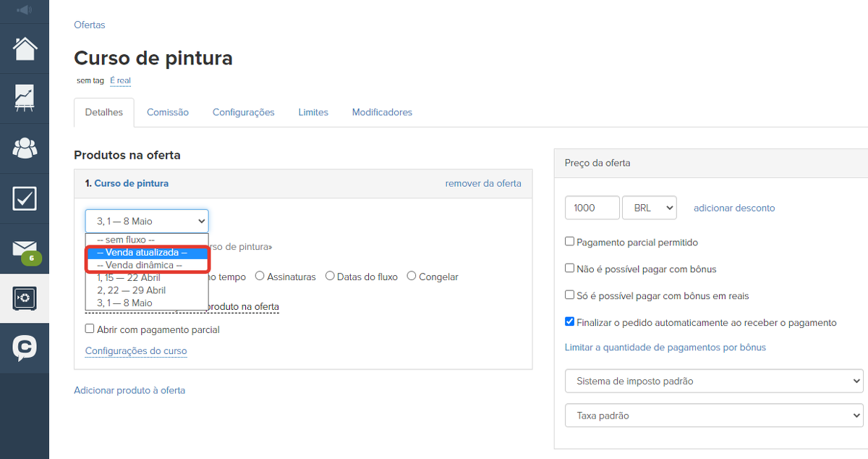Click the price field showing 1000
This screenshot has height=459, width=868.
[x=592, y=208]
